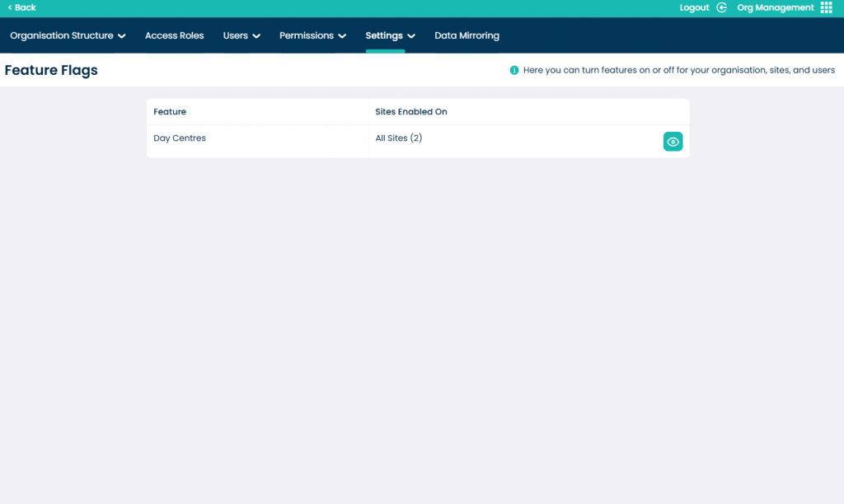Select the Org Management label

[775, 7]
